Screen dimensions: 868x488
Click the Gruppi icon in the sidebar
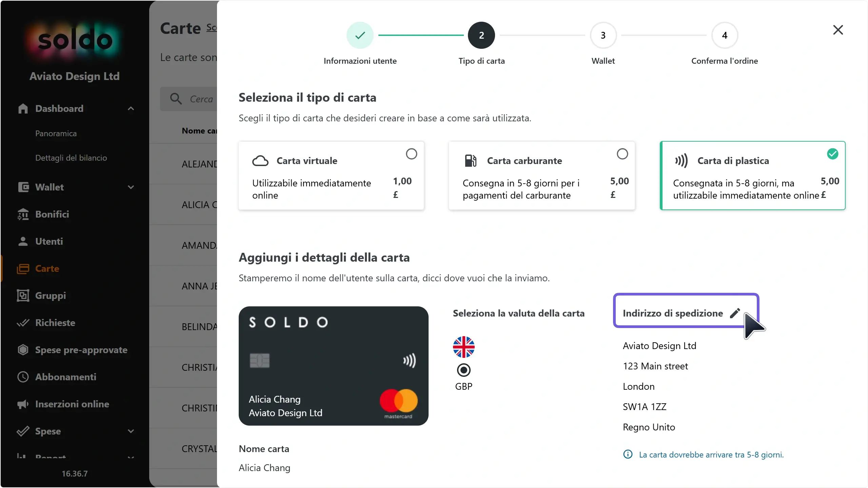[23, 296]
